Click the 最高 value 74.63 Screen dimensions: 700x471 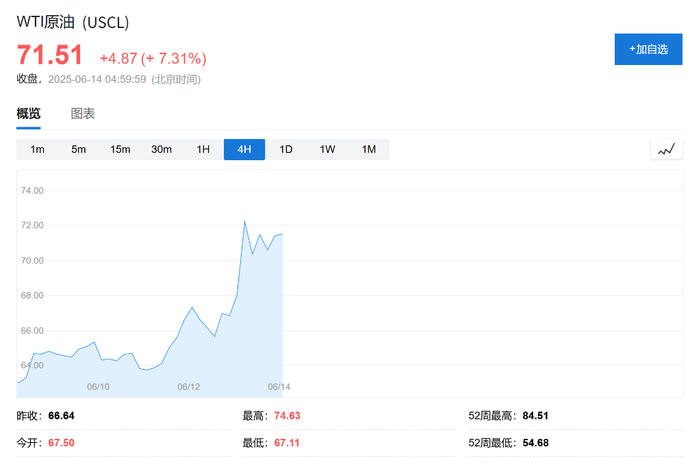(x=290, y=416)
